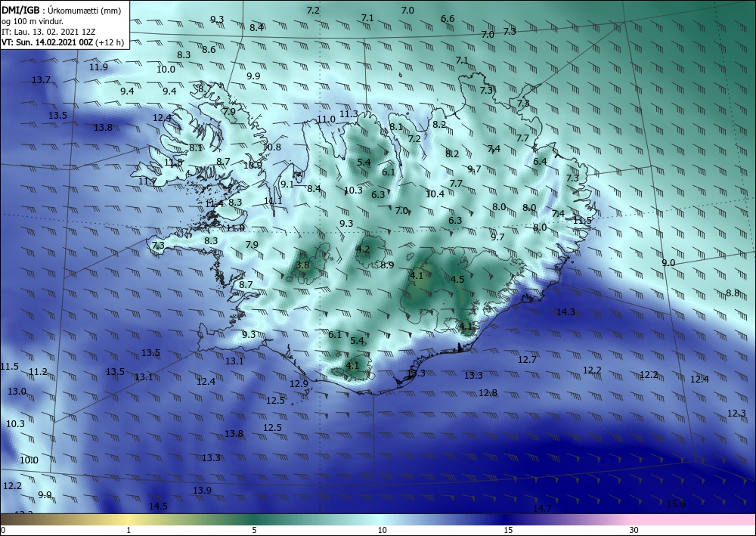This screenshot has height=536, width=756.
Task: Click the value 13.9
Action: pyautogui.click(x=202, y=490)
